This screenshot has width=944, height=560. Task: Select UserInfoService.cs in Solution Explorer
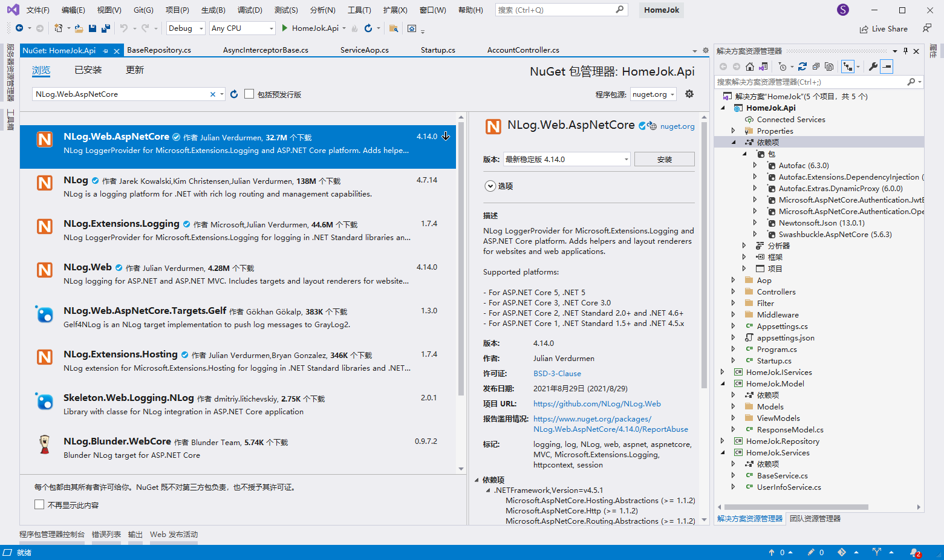pyautogui.click(x=789, y=487)
